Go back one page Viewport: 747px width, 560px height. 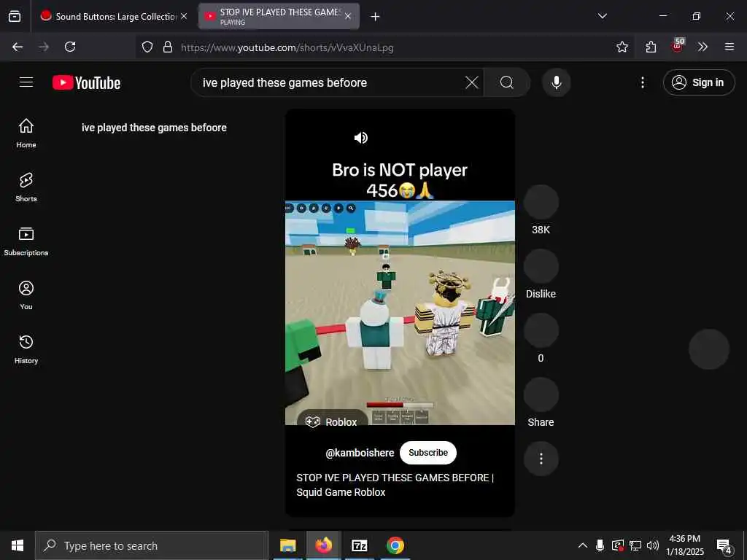point(18,47)
